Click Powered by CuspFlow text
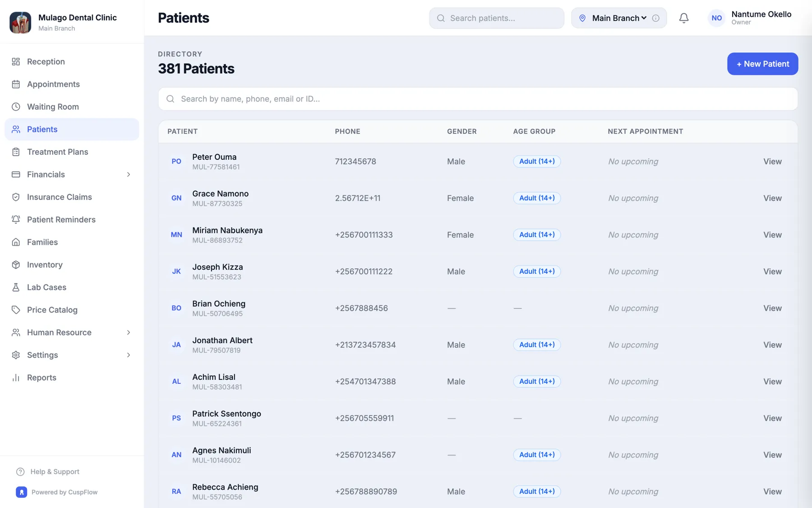Screen dimensions: 812x508 tap(65, 492)
